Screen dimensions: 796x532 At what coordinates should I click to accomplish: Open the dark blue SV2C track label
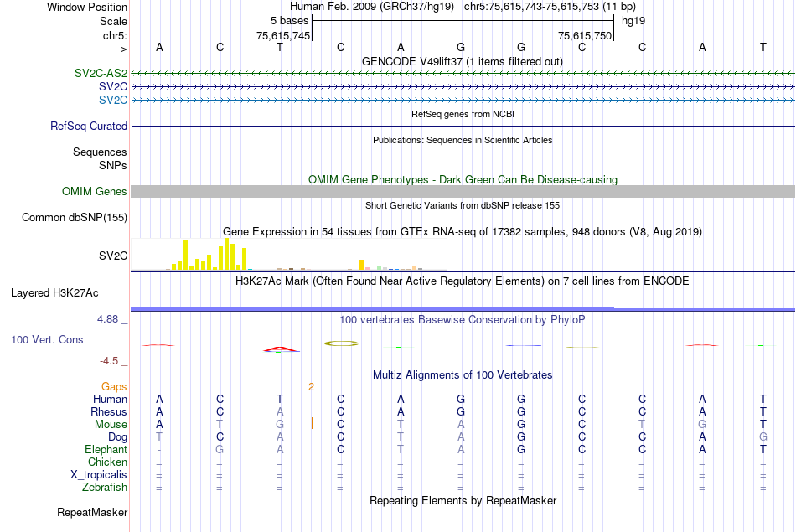pyautogui.click(x=113, y=87)
